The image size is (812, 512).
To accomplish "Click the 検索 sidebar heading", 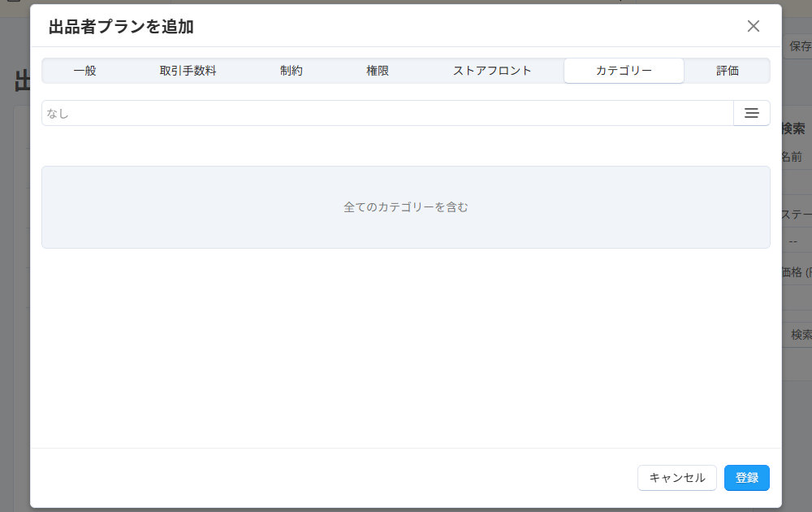I will (x=793, y=128).
